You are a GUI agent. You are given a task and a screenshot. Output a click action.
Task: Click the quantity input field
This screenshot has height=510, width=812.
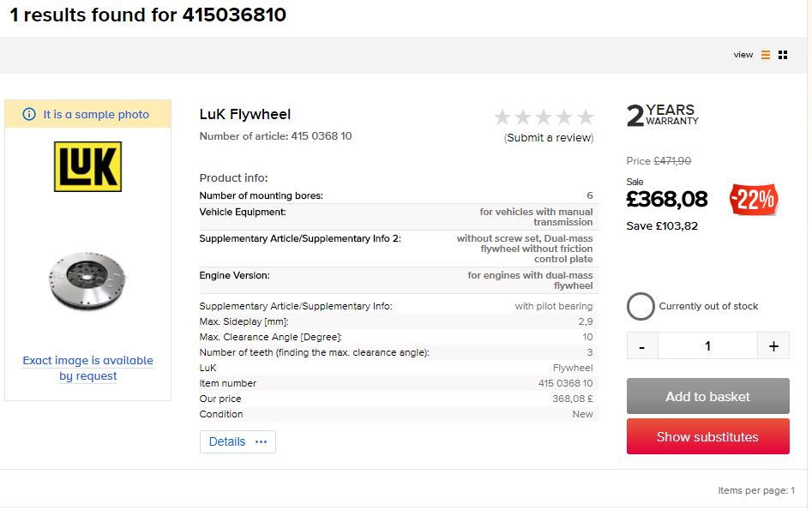click(x=707, y=346)
